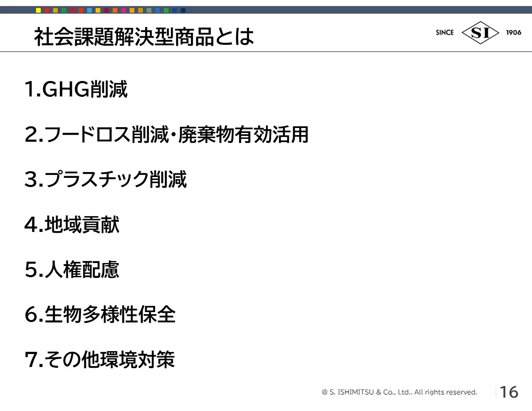This screenshot has height=411, width=532.
Task: Click the last navy square in header
Action: 183,10
